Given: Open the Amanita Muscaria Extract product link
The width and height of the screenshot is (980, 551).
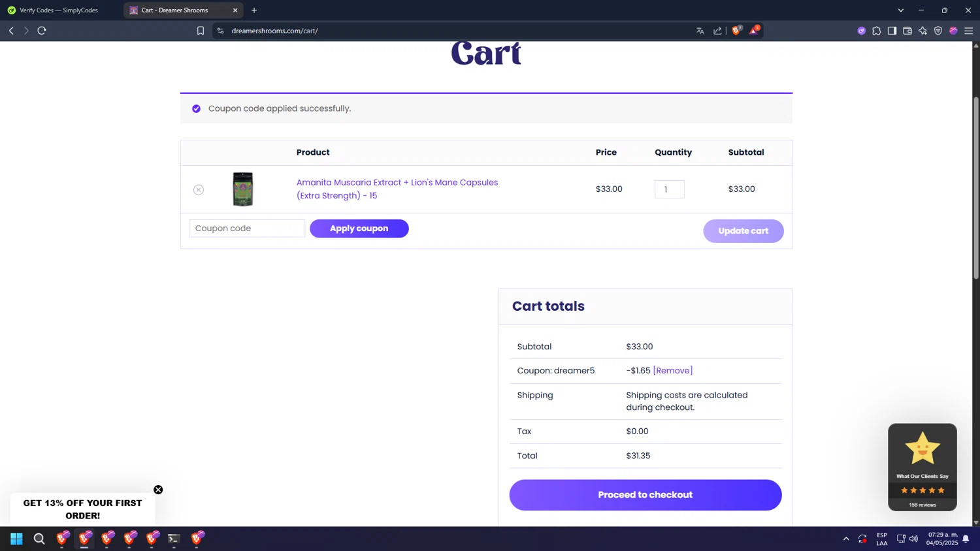Looking at the screenshot, I should 397,189.
